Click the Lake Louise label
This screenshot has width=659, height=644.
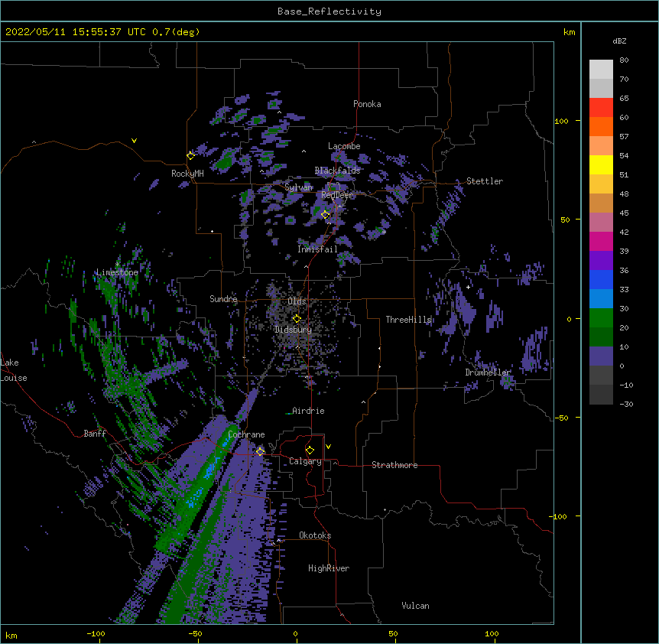point(14,370)
